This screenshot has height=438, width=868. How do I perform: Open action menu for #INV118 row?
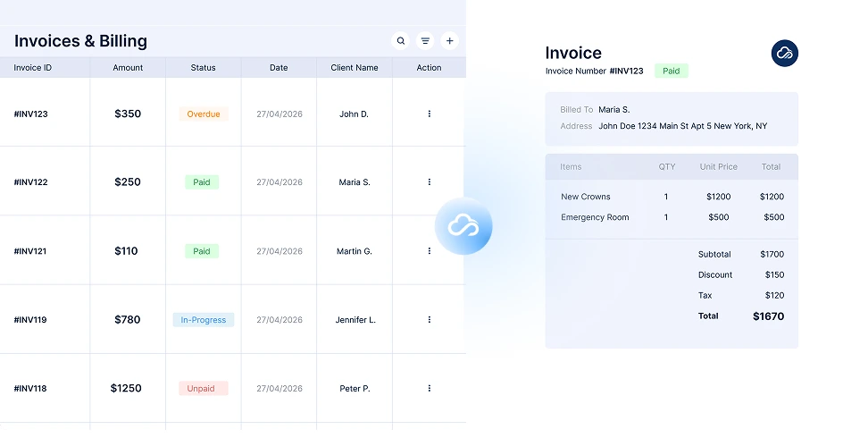click(x=429, y=388)
